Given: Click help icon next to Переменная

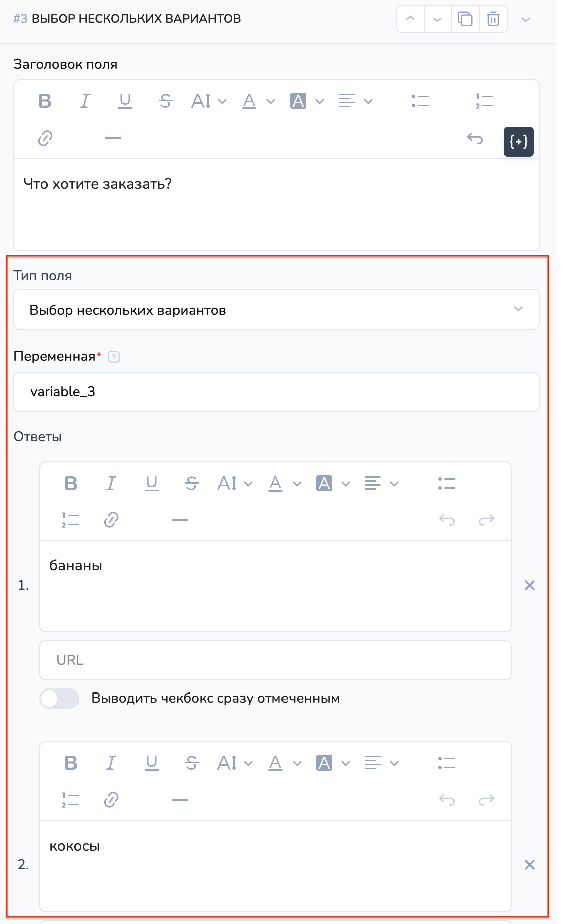Looking at the screenshot, I should tap(114, 357).
